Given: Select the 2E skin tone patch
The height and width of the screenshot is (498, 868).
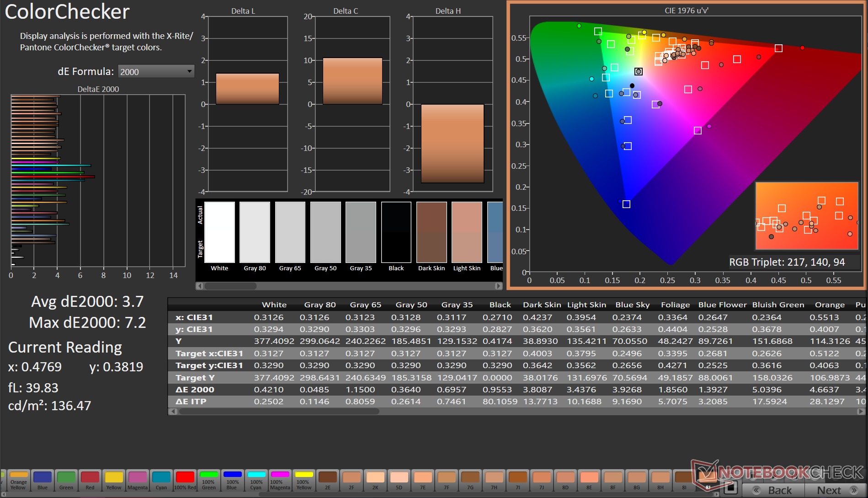Looking at the screenshot, I should coord(328,481).
